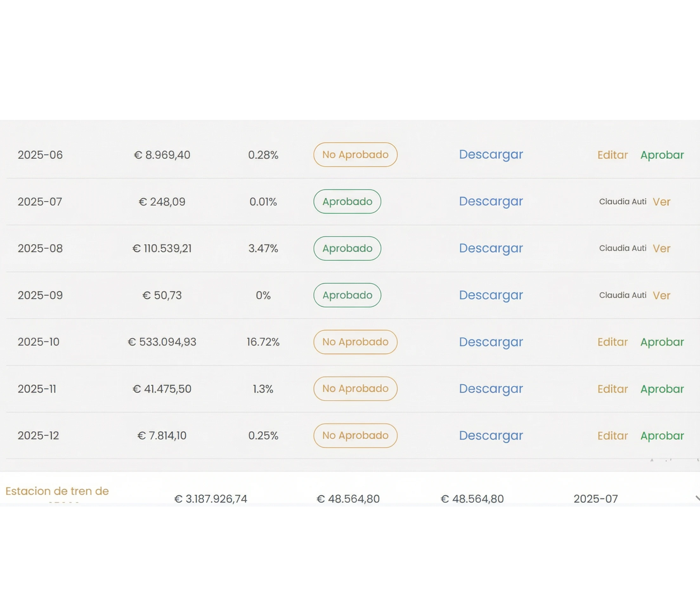Click Editar for 2025-11

coord(612,389)
